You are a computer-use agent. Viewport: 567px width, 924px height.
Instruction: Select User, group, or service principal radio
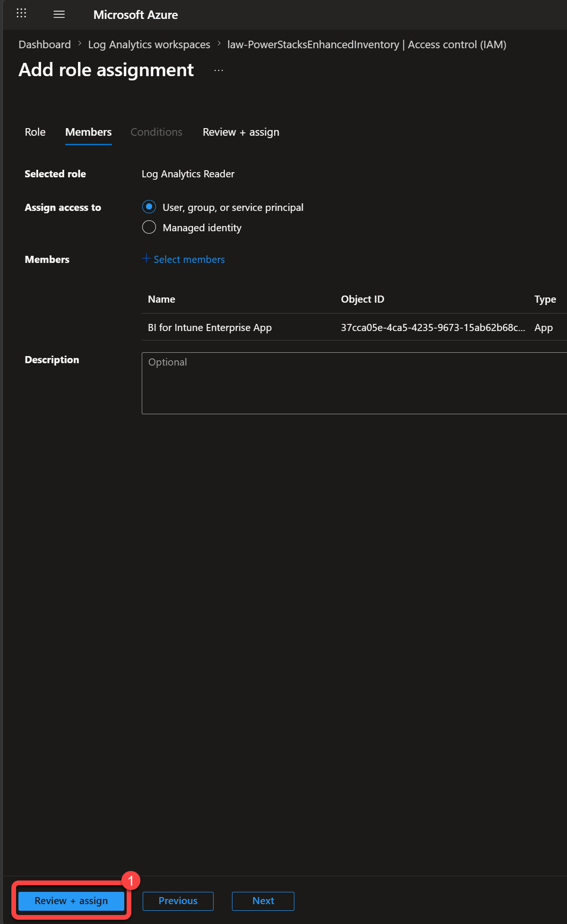pos(149,207)
